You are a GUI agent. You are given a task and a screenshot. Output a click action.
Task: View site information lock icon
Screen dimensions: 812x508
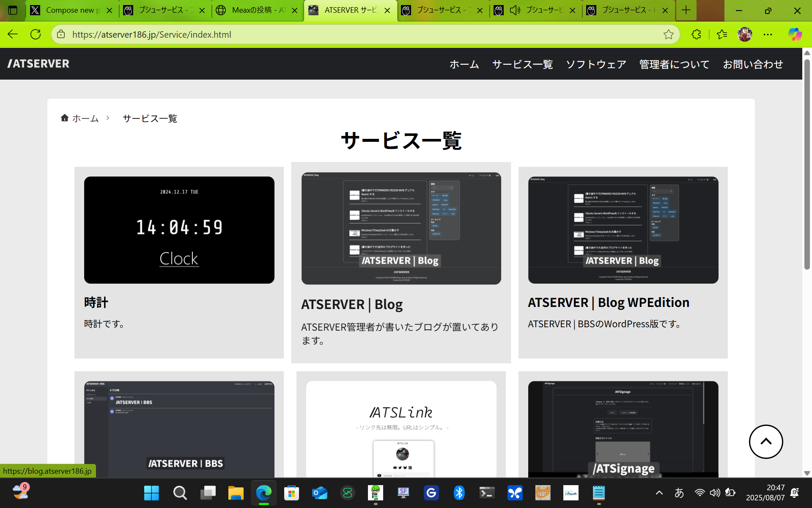point(61,34)
